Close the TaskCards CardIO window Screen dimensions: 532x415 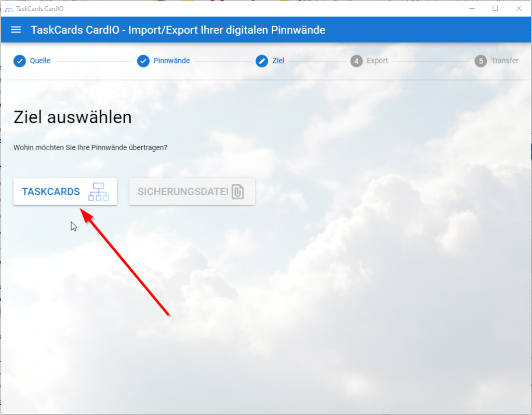pos(519,8)
